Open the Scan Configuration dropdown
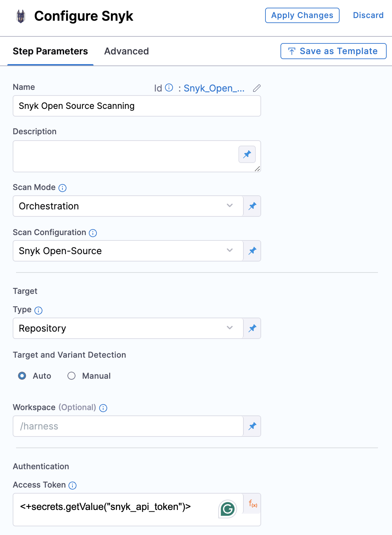This screenshot has width=392, height=535. click(x=128, y=251)
